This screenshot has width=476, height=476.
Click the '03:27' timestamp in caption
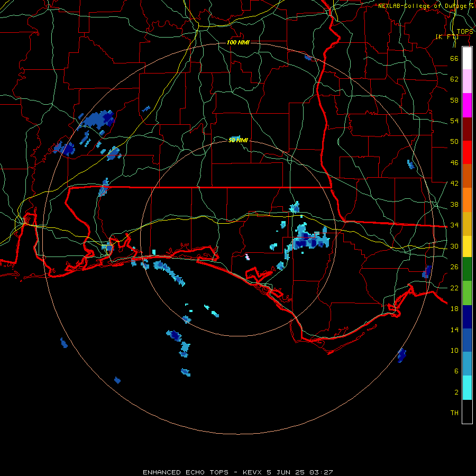click(321, 472)
